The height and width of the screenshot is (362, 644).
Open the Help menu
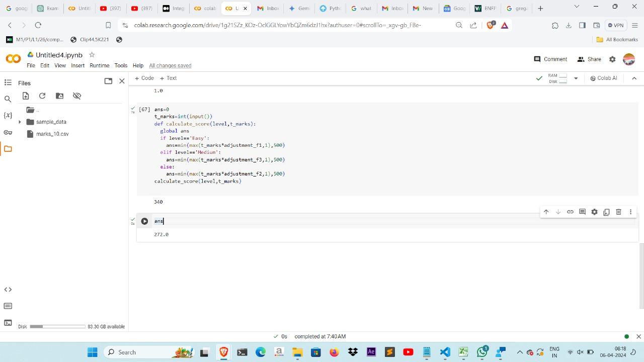138,65
